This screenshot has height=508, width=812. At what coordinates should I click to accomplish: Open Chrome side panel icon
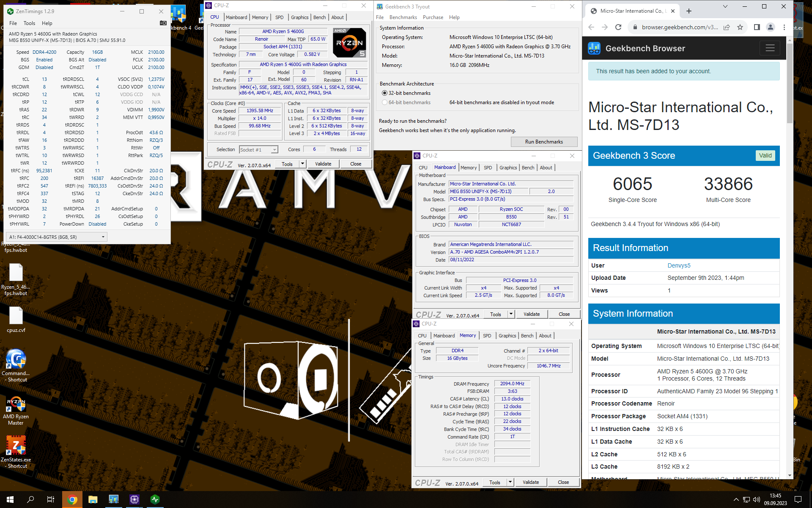(757, 27)
